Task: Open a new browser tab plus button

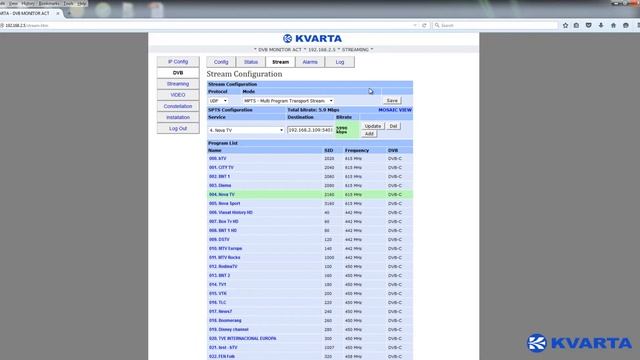Action: [69, 13]
